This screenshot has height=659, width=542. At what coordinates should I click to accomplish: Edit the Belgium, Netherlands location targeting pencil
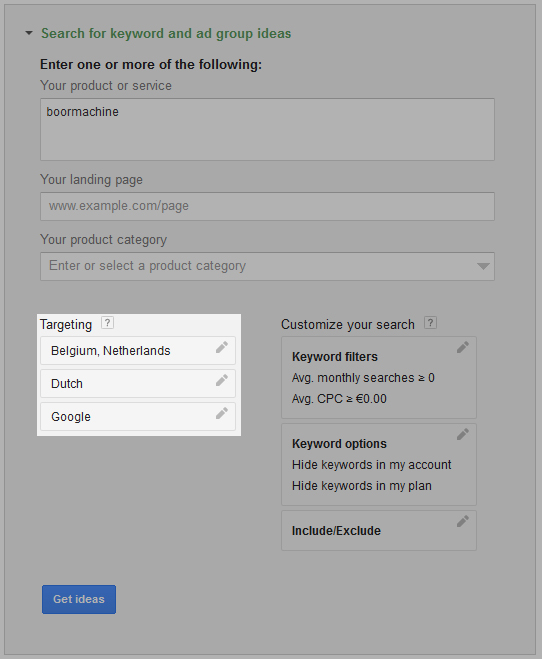pyautogui.click(x=222, y=347)
